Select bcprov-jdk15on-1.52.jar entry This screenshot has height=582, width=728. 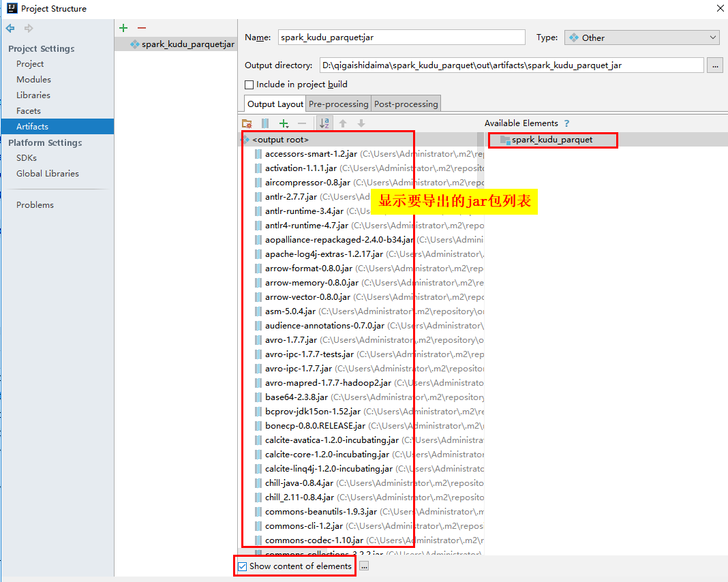313,412
